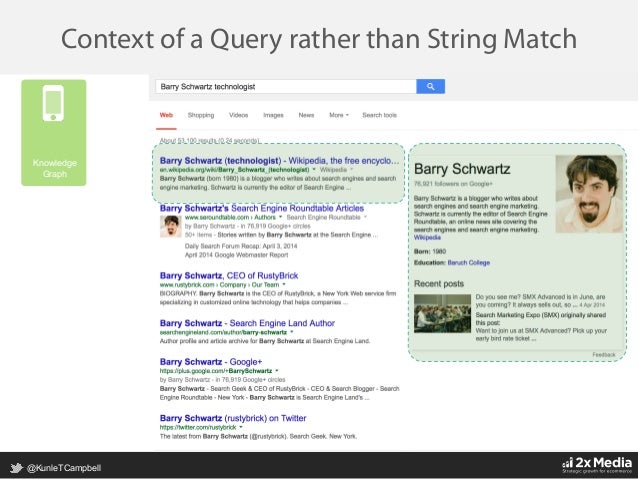
Task: Click the Recent posts heading
Action: (x=439, y=284)
